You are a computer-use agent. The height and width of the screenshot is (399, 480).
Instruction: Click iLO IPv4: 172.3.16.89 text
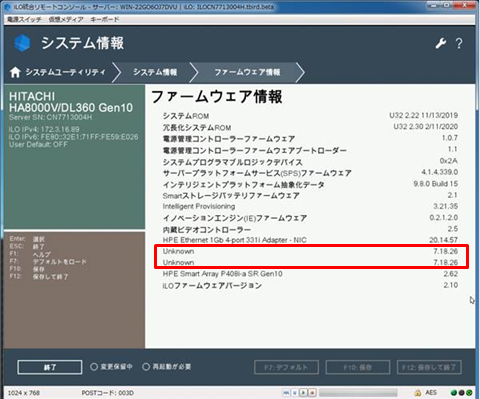[x=44, y=129]
